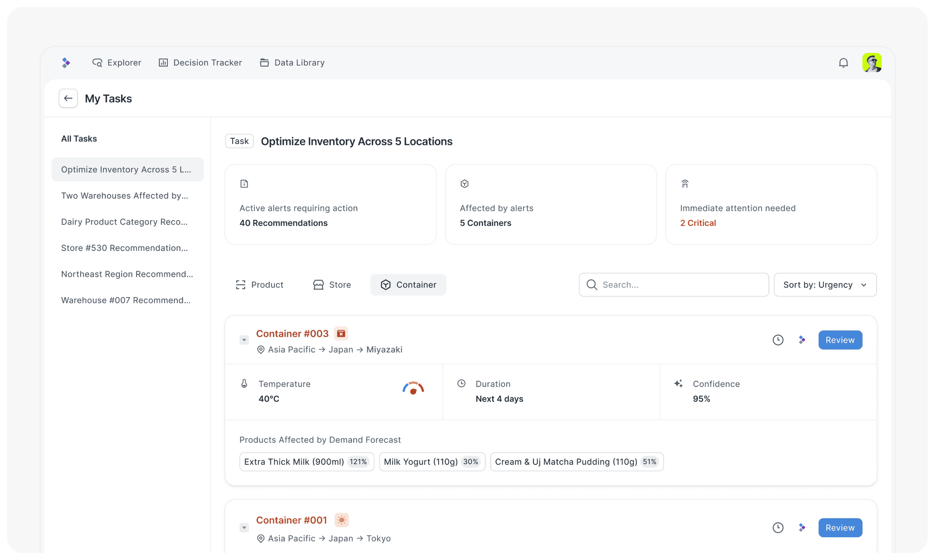Image resolution: width=934 pixels, height=560 pixels.
Task: Open the user profile avatar
Action: click(x=872, y=63)
